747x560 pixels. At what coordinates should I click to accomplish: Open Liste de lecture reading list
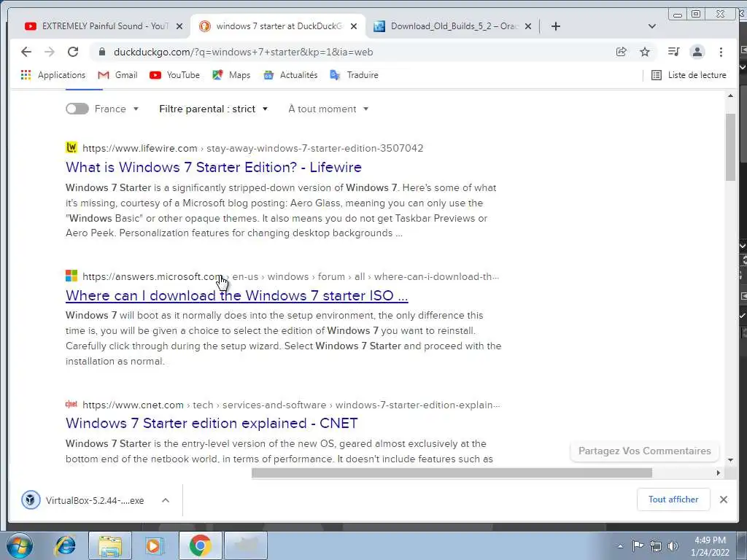click(689, 75)
